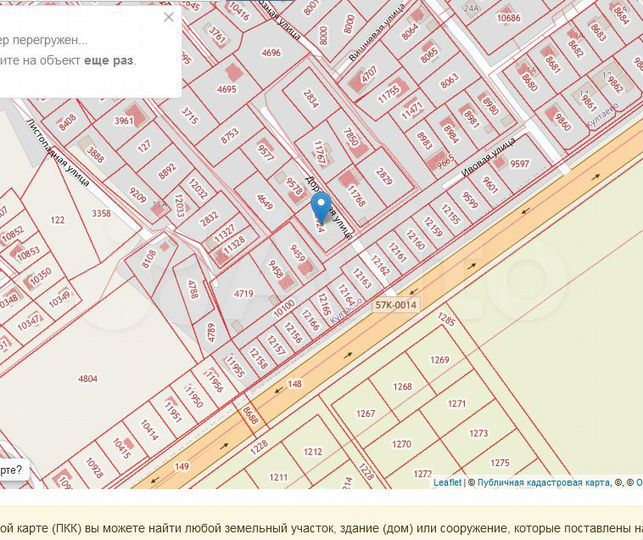This screenshot has width=643, height=540.
Task: Click parcel number 9209
Action: click(138, 195)
